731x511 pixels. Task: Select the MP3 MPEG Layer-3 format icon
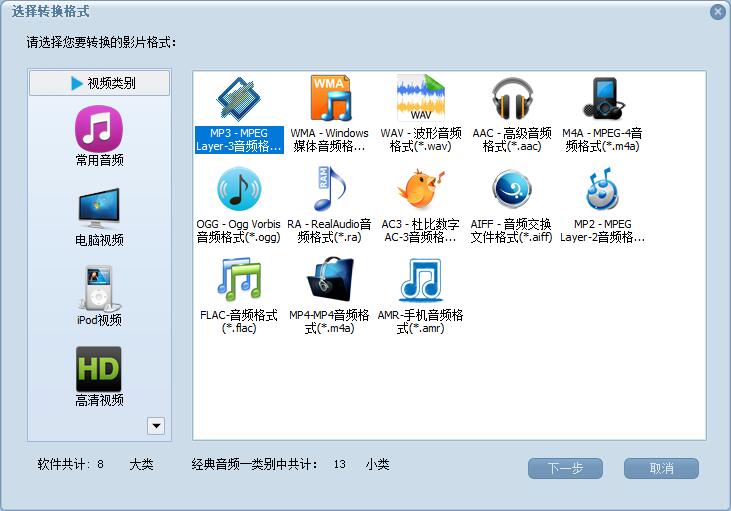239,99
